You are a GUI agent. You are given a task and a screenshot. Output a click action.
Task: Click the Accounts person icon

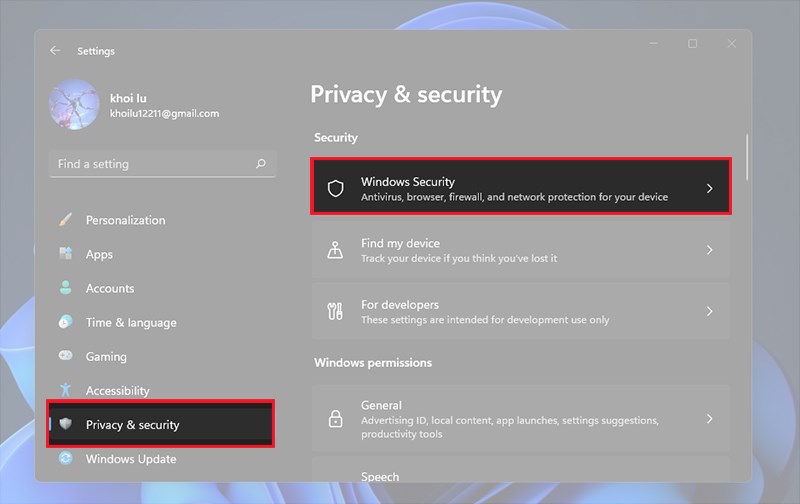66,288
